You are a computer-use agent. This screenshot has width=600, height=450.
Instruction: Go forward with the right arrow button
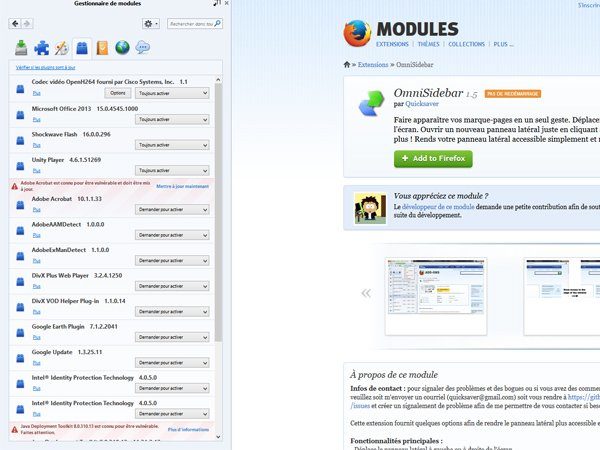pyautogui.click(x=27, y=24)
